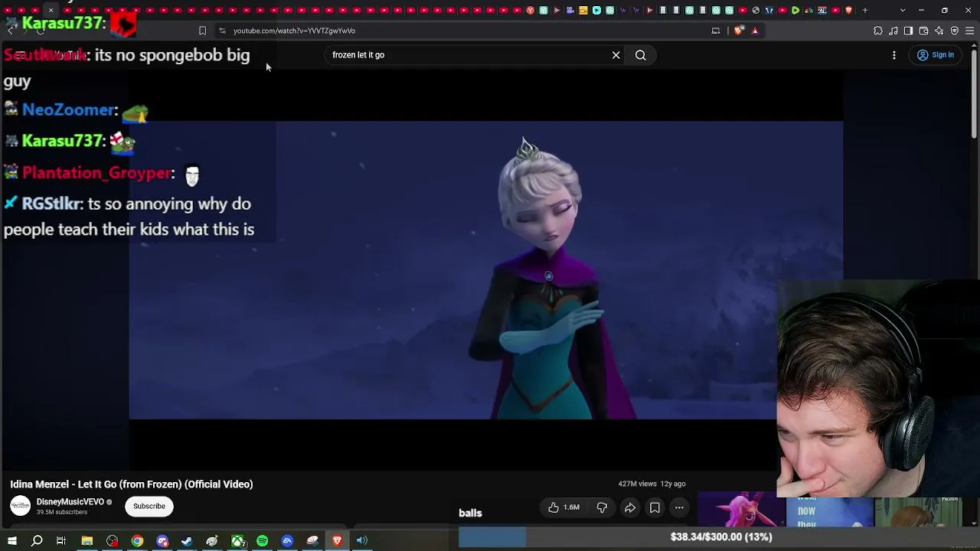Click chat username Plantation_Groyper
The width and height of the screenshot is (980, 551).
coord(97,174)
